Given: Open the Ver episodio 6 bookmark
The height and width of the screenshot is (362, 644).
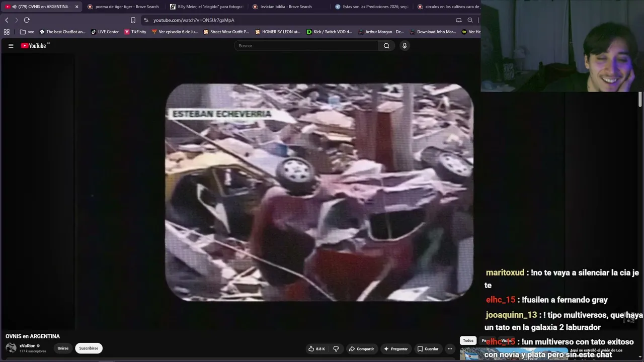Looking at the screenshot, I should click(175, 32).
